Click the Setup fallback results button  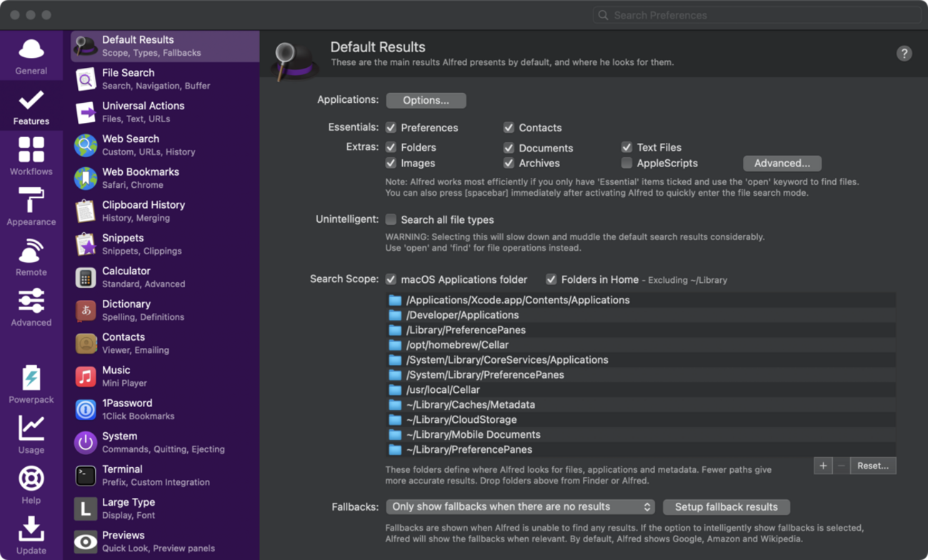(x=726, y=507)
